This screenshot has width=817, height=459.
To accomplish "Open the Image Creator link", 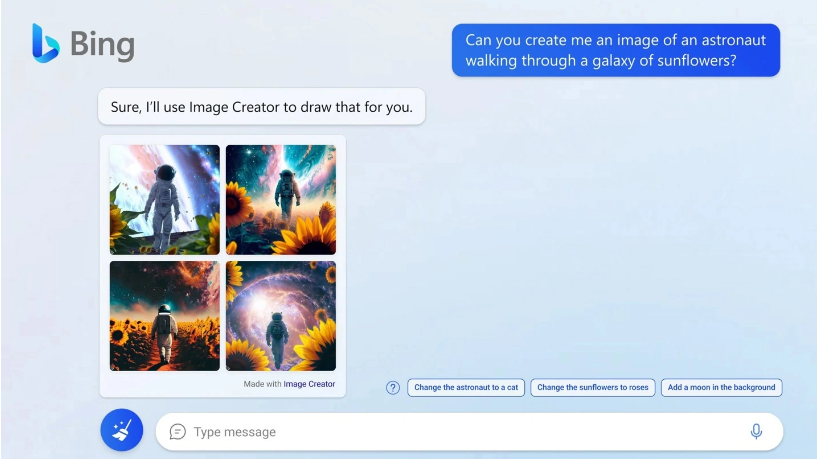I will click(x=309, y=384).
